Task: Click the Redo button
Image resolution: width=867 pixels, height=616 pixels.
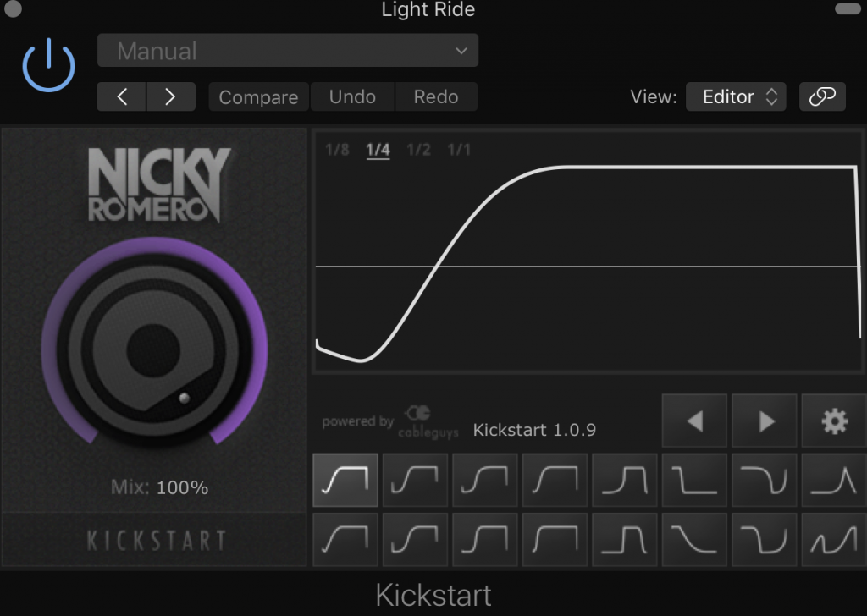Action: [x=436, y=96]
